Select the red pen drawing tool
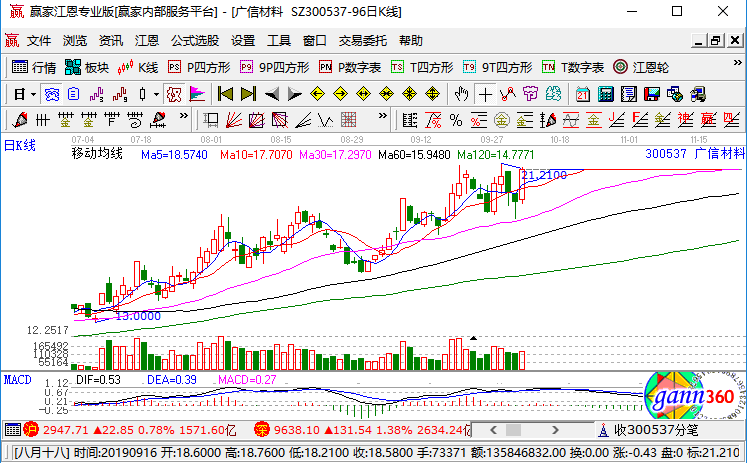 click(x=20, y=120)
